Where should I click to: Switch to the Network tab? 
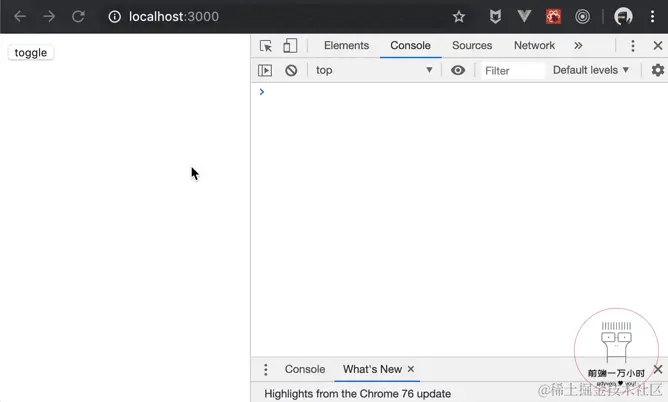[x=534, y=45]
